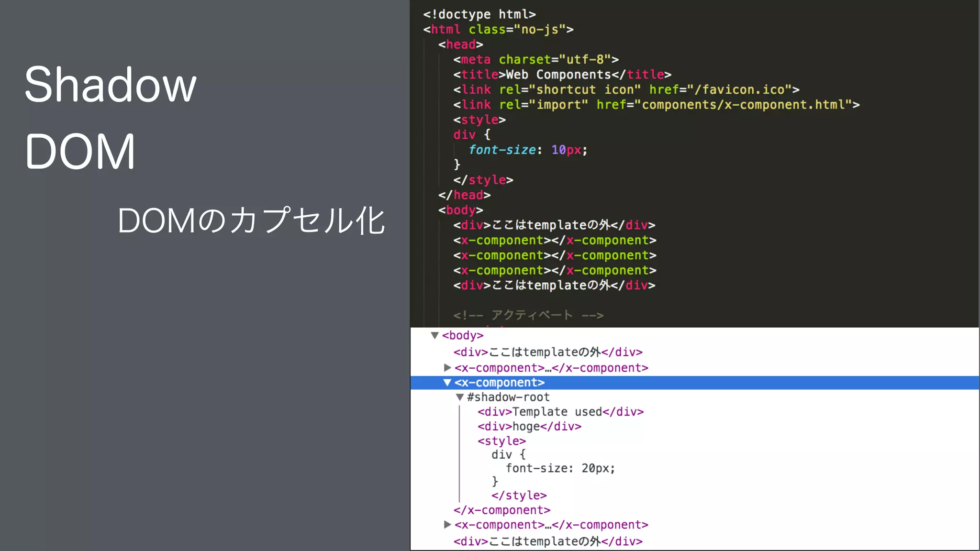Select the style tag inside shadow root
This screenshot has width=980, height=551.
point(501,441)
